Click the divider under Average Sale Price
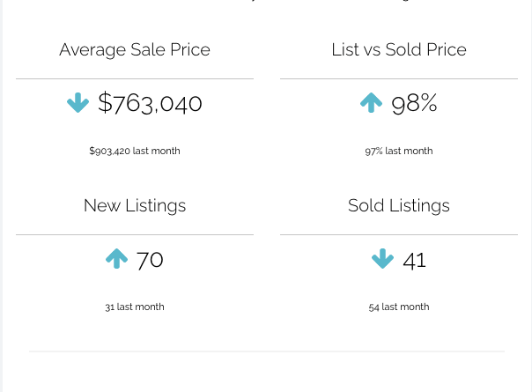This screenshot has width=532, height=392. click(135, 78)
